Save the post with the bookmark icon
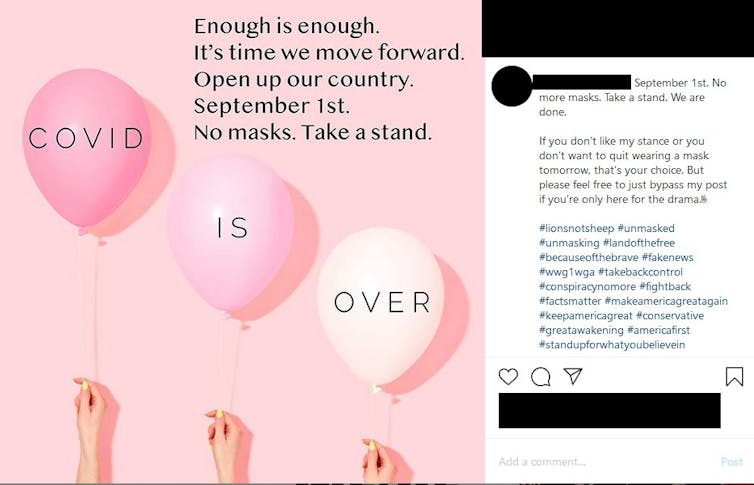This screenshot has width=754, height=485. tap(734, 377)
